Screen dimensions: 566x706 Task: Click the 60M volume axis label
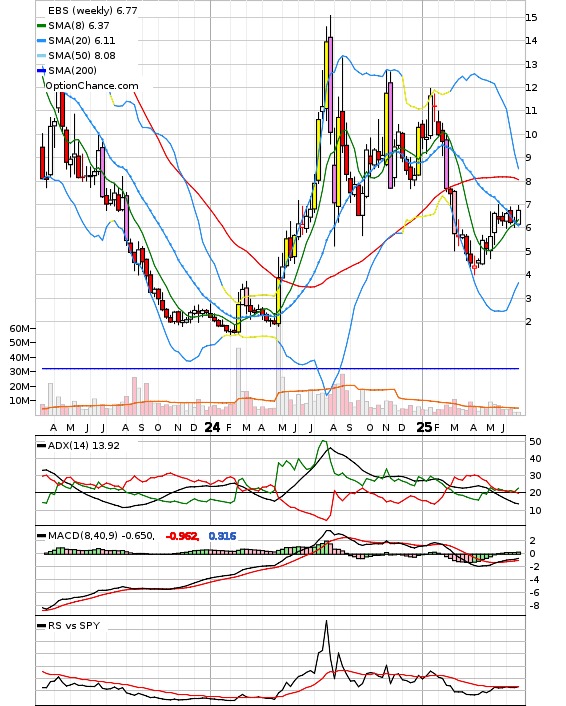[20, 329]
